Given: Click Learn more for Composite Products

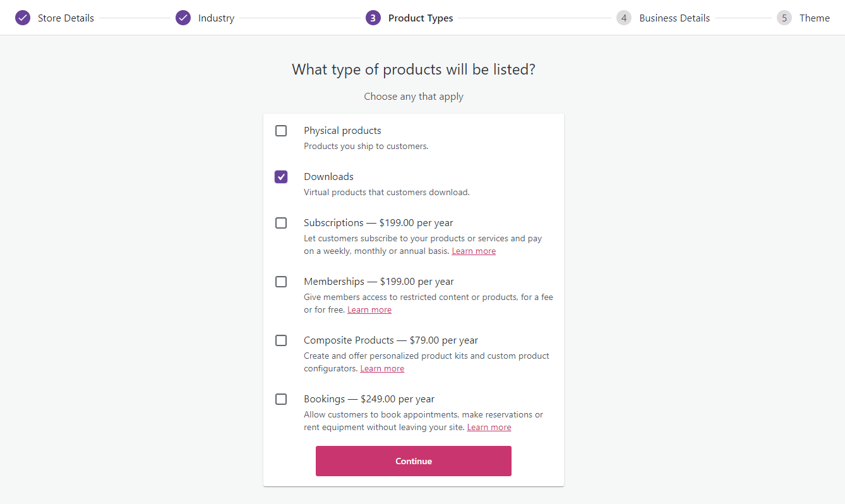Looking at the screenshot, I should [382, 369].
